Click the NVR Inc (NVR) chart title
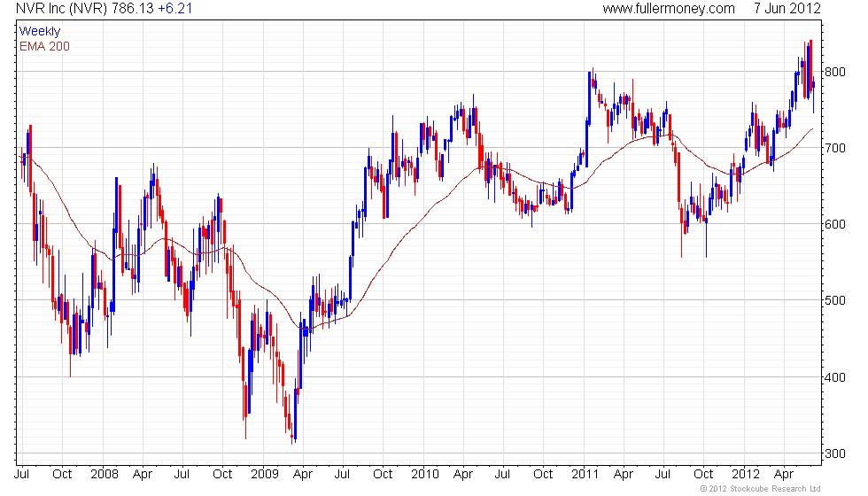 (61, 9)
